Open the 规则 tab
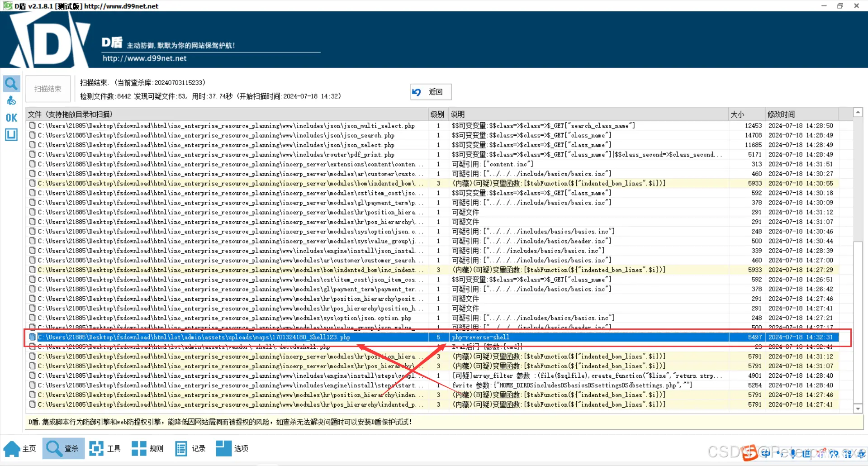 [x=147, y=448]
